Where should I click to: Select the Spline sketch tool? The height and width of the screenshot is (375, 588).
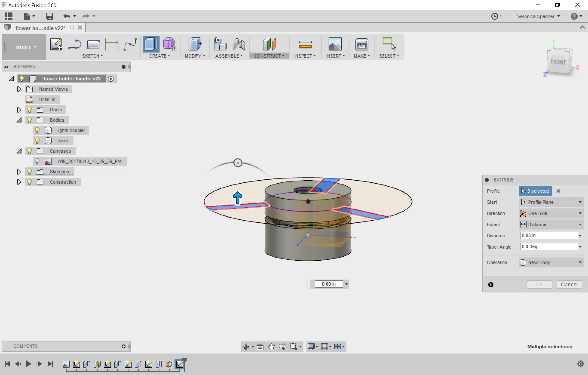coord(130,44)
